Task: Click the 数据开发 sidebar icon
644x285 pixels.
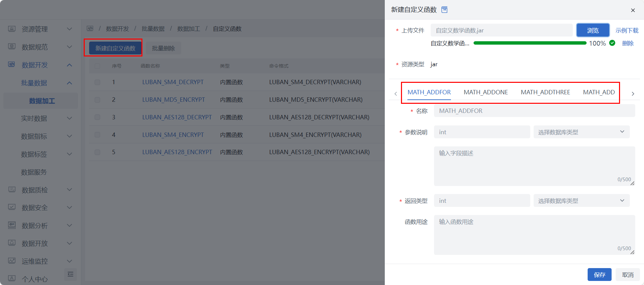Action: pos(12,65)
